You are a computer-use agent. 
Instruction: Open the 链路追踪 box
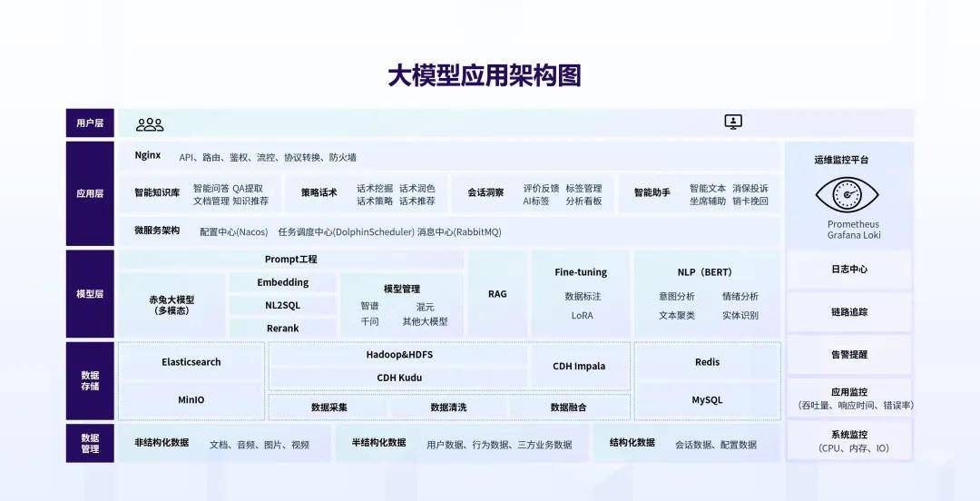click(848, 311)
